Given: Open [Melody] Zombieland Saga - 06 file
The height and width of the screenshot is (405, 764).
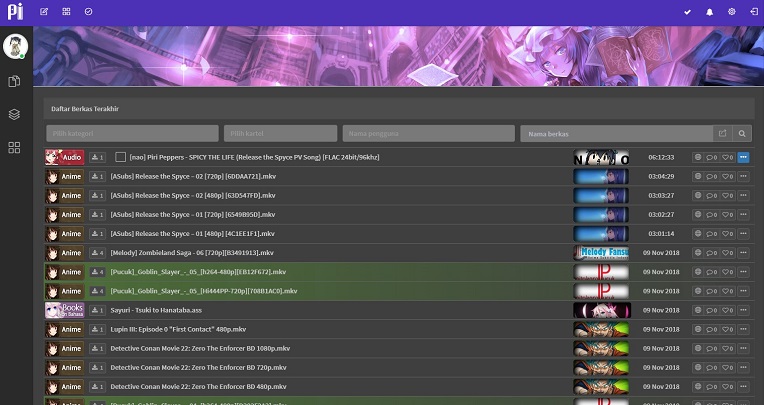Looking at the screenshot, I should point(192,253).
